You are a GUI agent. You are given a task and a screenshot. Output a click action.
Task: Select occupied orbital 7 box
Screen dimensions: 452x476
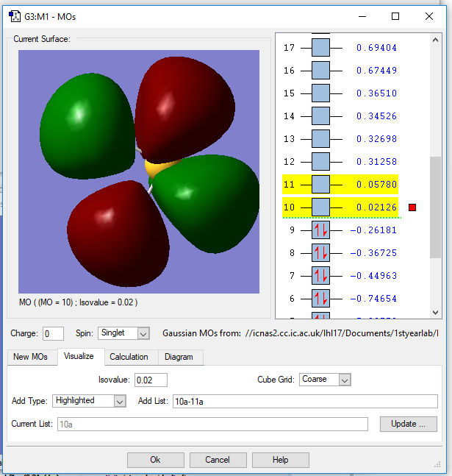tap(320, 276)
